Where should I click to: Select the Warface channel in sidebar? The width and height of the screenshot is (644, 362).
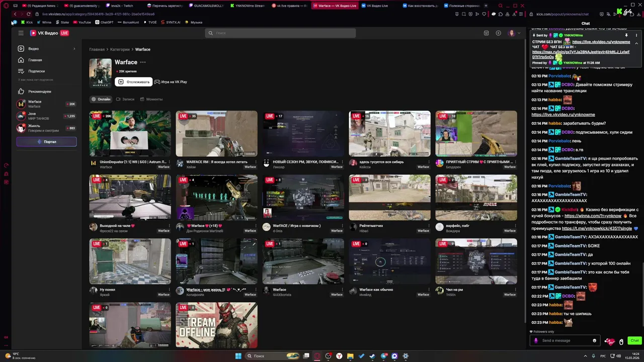point(46,104)
